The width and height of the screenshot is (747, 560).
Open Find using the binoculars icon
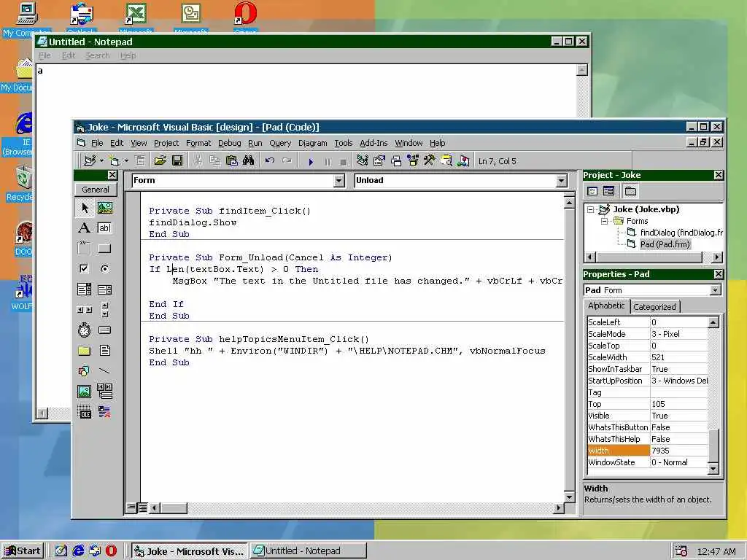248,161
